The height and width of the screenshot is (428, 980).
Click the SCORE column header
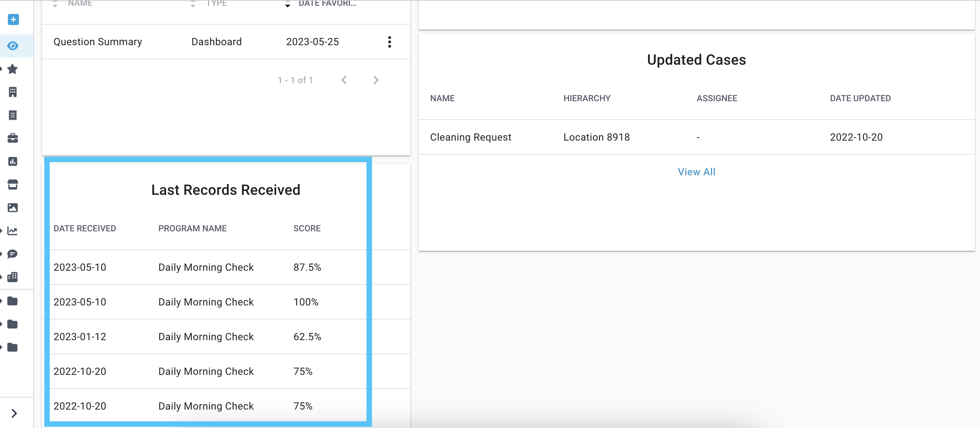(307, 228)
